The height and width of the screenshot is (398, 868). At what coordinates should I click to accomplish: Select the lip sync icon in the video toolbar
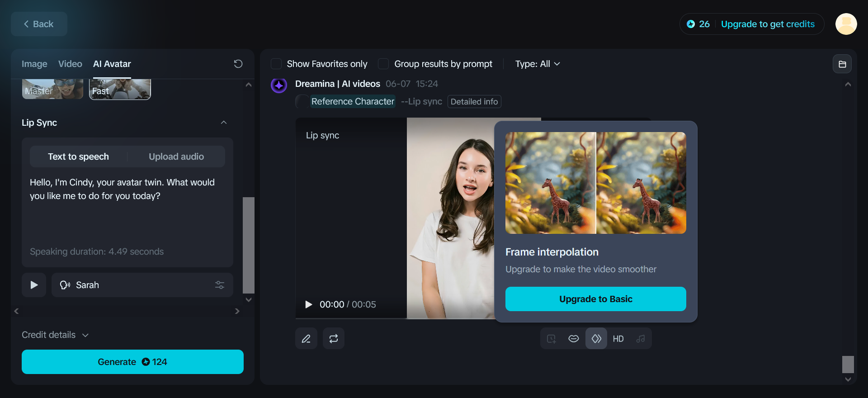[574, 339]
